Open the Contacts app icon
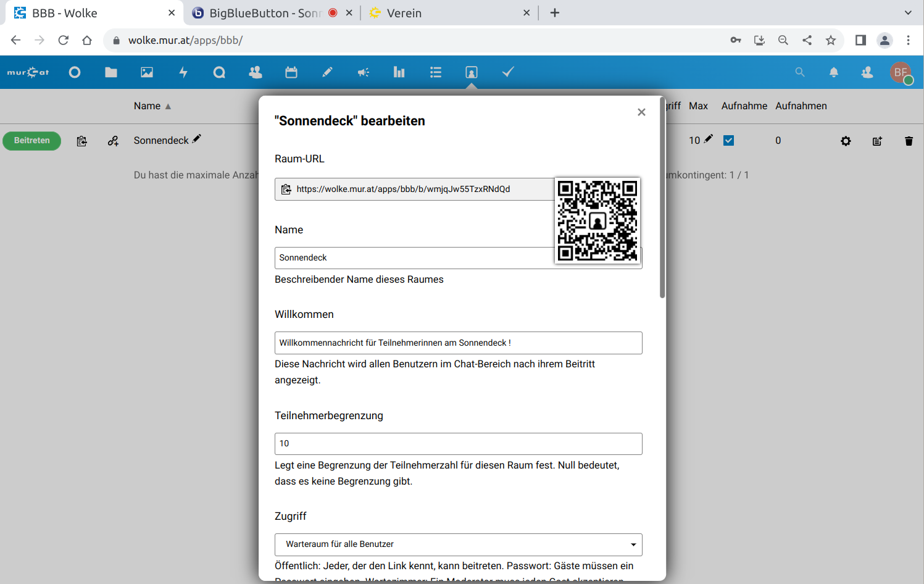Screen dimensions: 924x584 click(x=255, y=72)
